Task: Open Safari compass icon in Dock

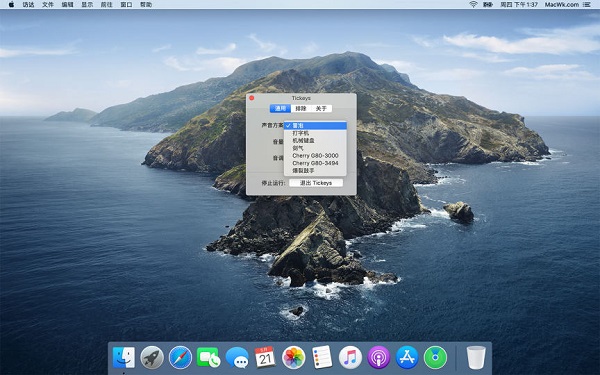Action: point(180,357)
